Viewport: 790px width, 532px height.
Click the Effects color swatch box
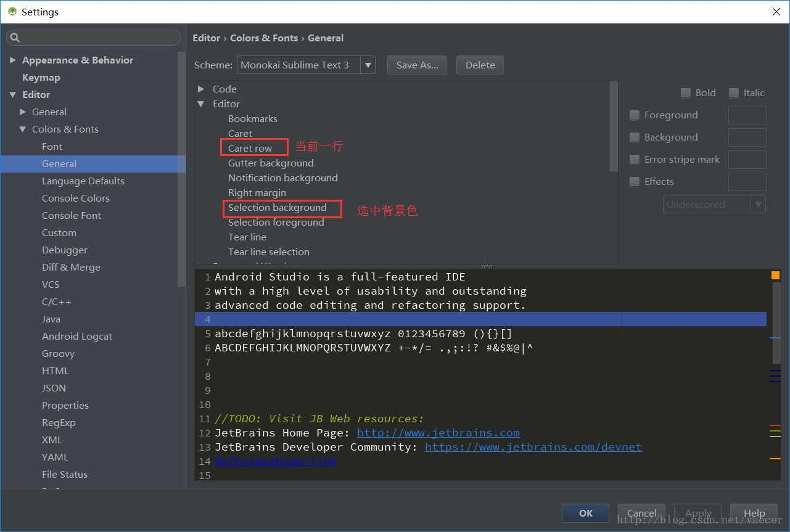(x=747, y=182)
